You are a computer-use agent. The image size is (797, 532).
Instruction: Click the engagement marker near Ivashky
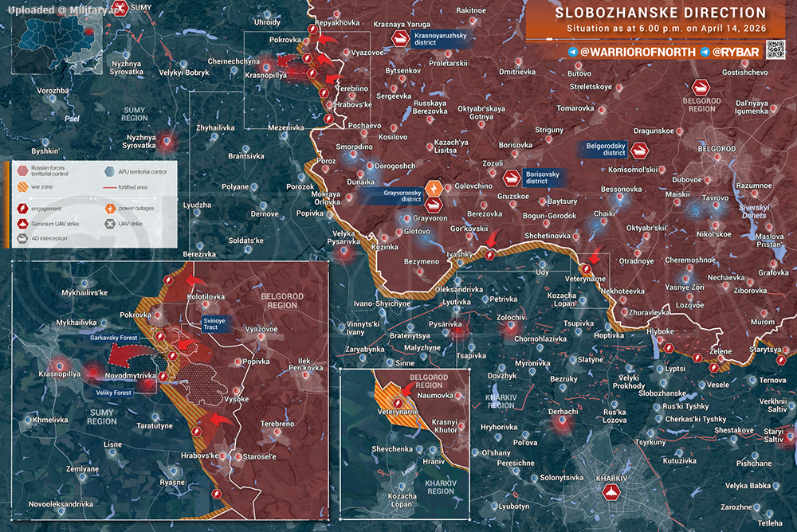pos(489,255)
